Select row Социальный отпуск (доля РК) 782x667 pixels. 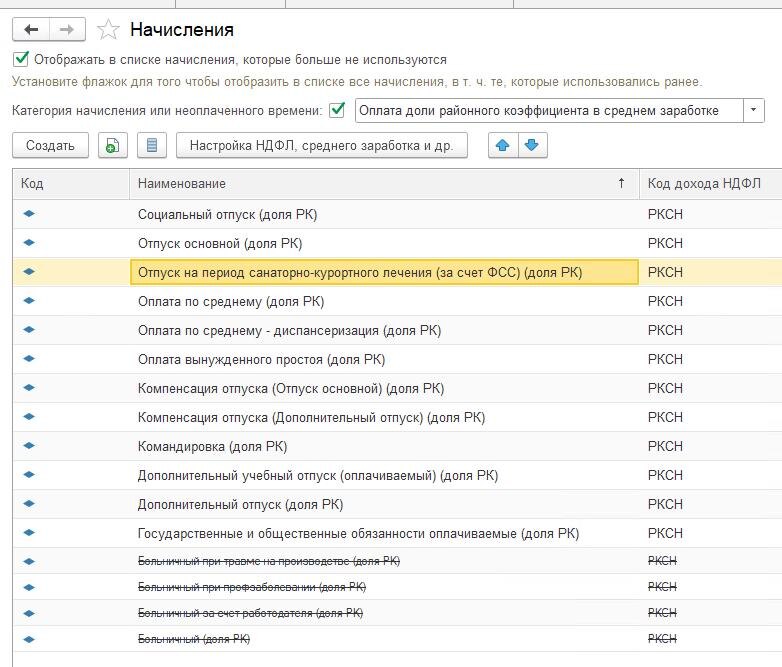[x=397, y=214]
